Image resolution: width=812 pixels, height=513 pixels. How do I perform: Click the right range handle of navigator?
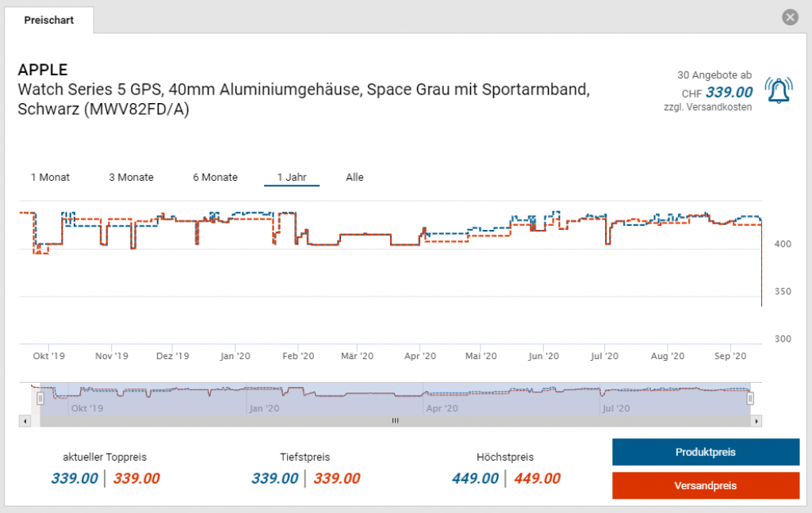(x=750, y=399)
